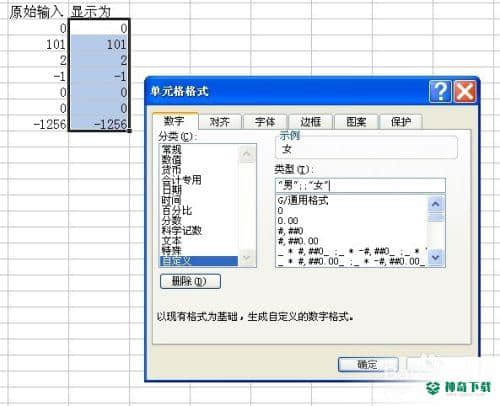Confirm with the 确定 button
This screenshot has width=500, height=406.
click(368, 365)
